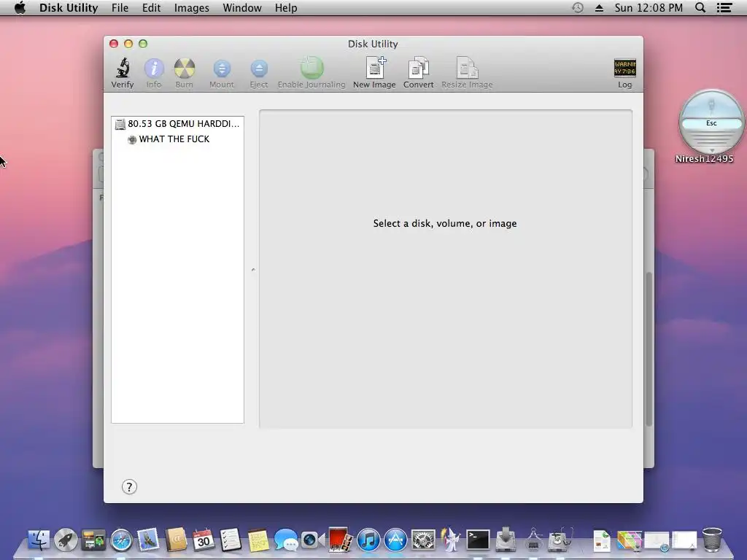Click the Time Machine menu bar icon
The height and width of the screenshot is (560, 747).
578,7
